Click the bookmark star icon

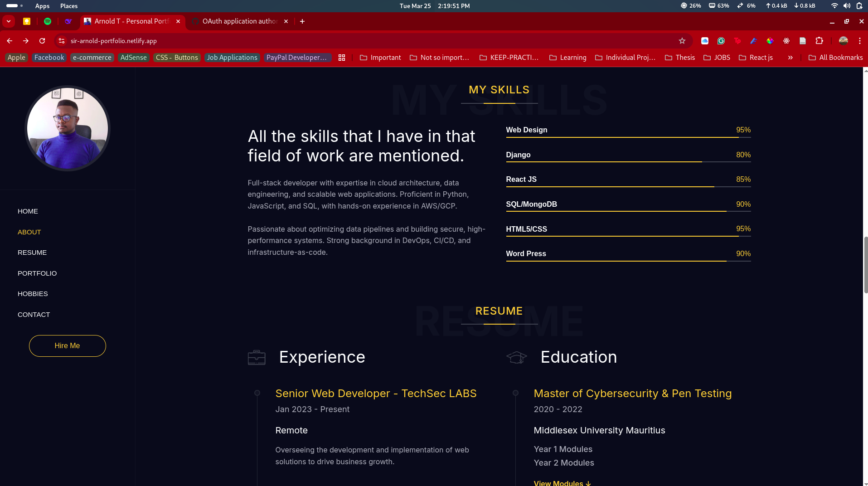682,41
